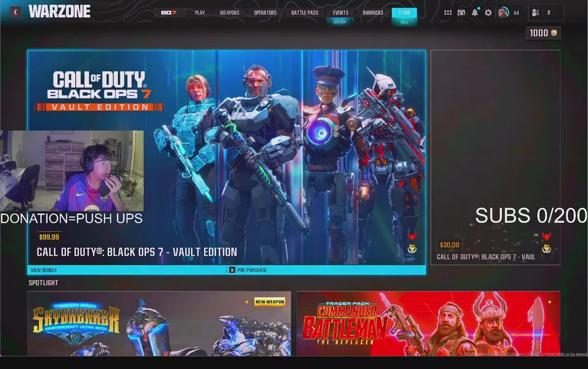588x369 pixels.
Task: Click the red wolf icon on the $30.00 card
Action: 546,236
